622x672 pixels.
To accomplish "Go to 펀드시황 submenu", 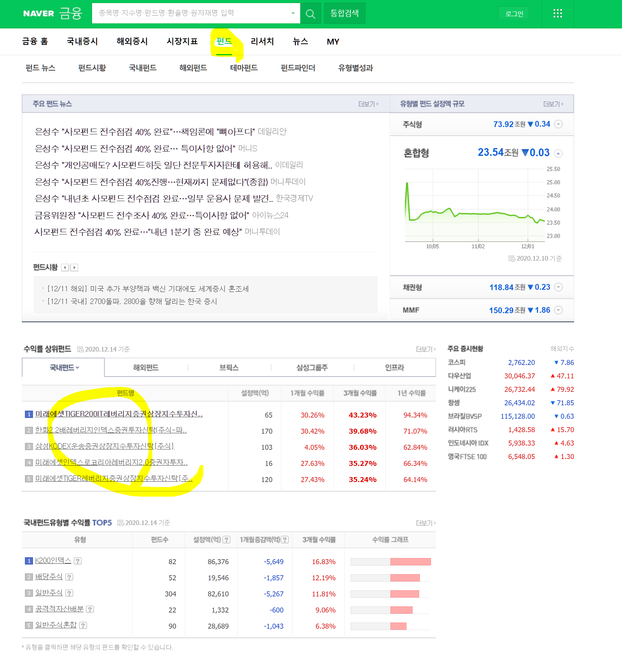I will 92,68.
